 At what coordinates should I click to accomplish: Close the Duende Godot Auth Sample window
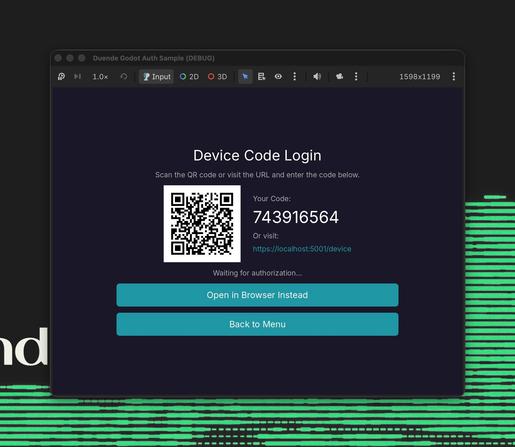coord(58,58)
